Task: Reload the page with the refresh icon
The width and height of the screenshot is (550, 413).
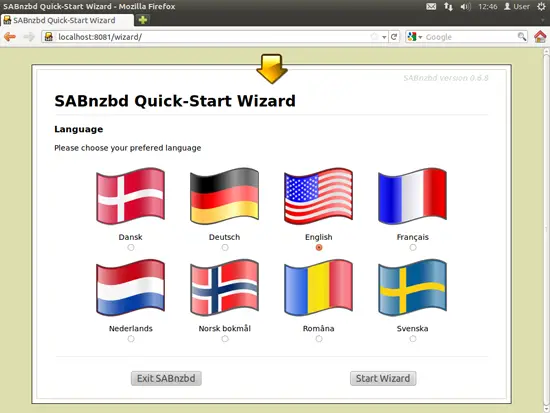Action: click(394, 36)
